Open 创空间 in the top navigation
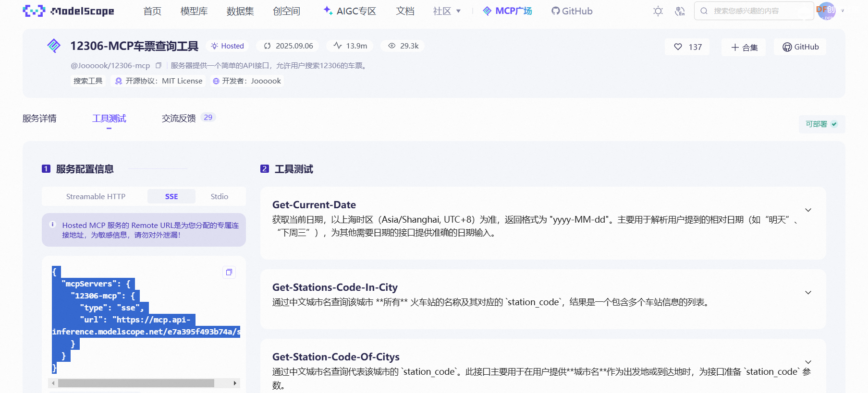Screen dimensions: 868x393 286,11
